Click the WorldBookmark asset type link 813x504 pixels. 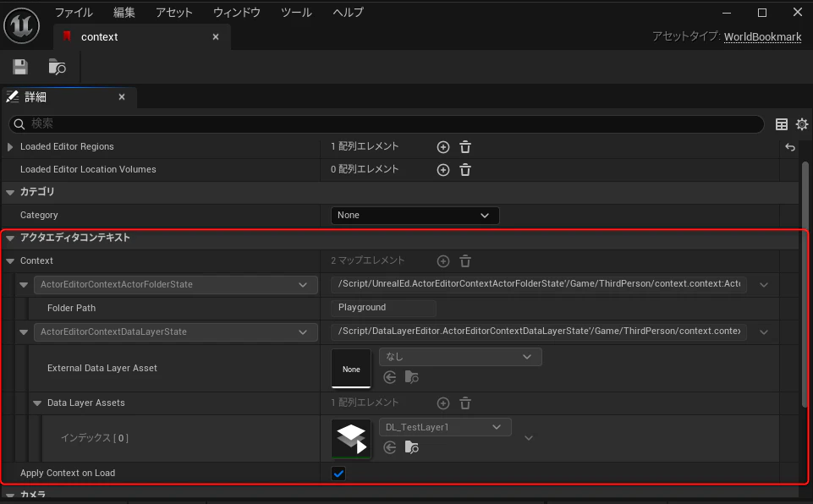763,37
